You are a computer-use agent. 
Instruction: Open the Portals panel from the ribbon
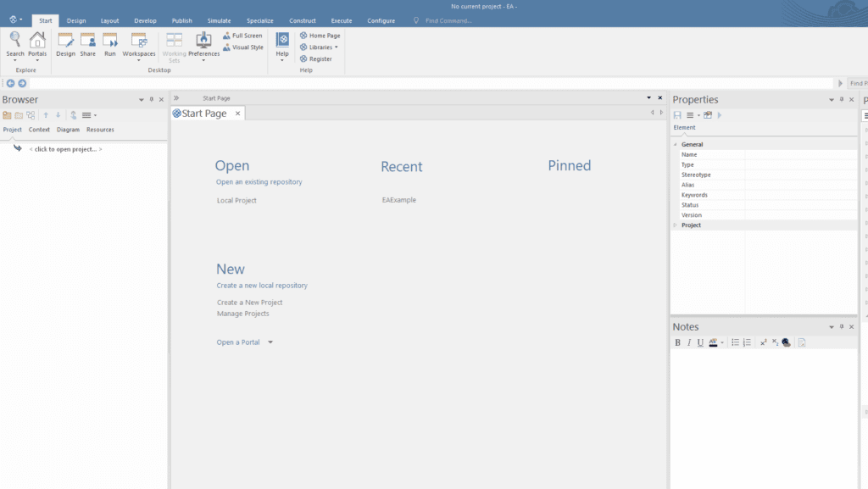tap(37, 44)
